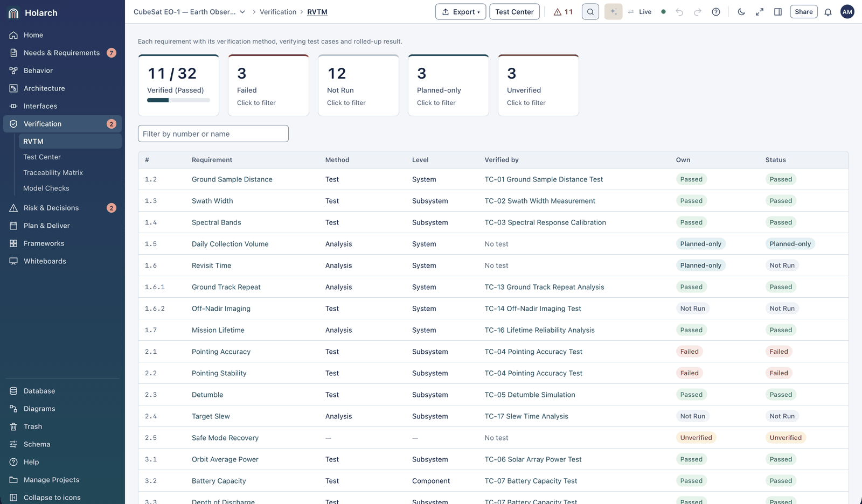Viewport: 862px width, 504px height.
Task: Click TC-06 Solar Array Power Test
Action: tap(533, 459)
